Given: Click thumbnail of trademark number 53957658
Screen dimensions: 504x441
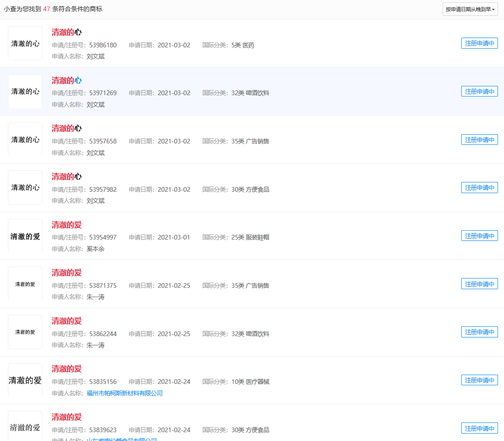Looking at the screenshot, I should click(25, 139).
